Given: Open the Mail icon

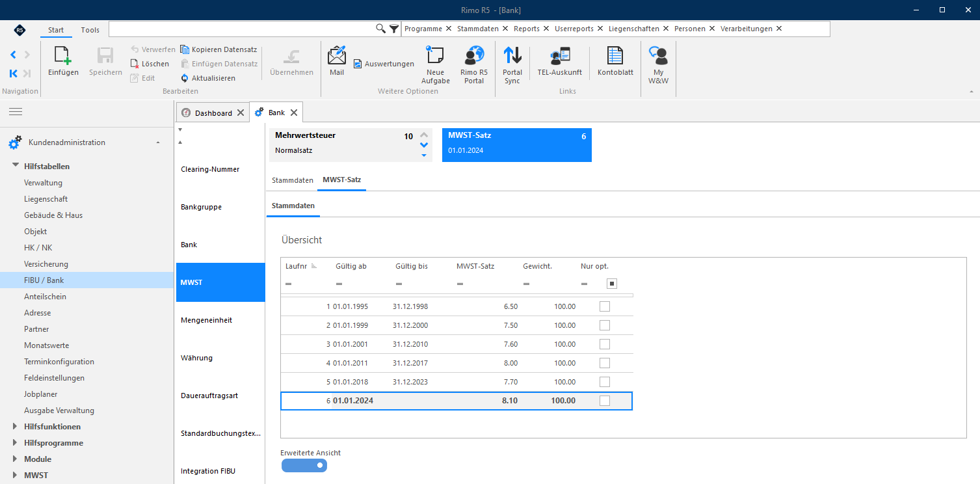Looking at the screenshot, I should [337, 55].
